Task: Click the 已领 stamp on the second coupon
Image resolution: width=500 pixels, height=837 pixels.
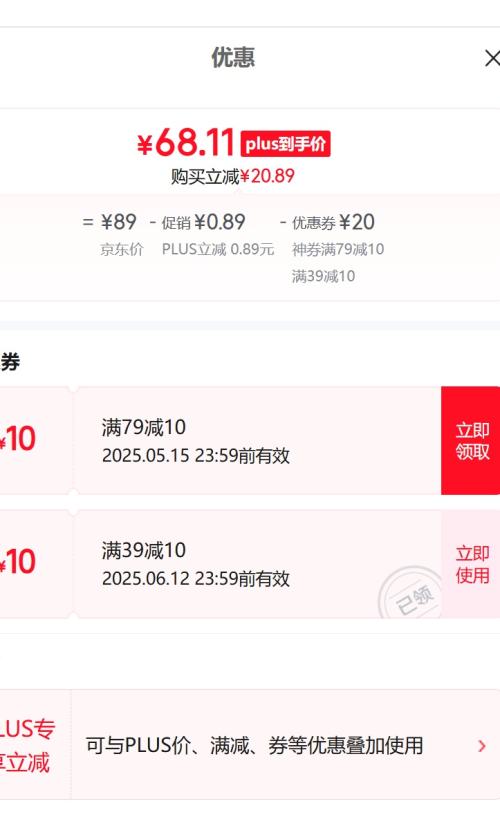Action: point(411,594)
